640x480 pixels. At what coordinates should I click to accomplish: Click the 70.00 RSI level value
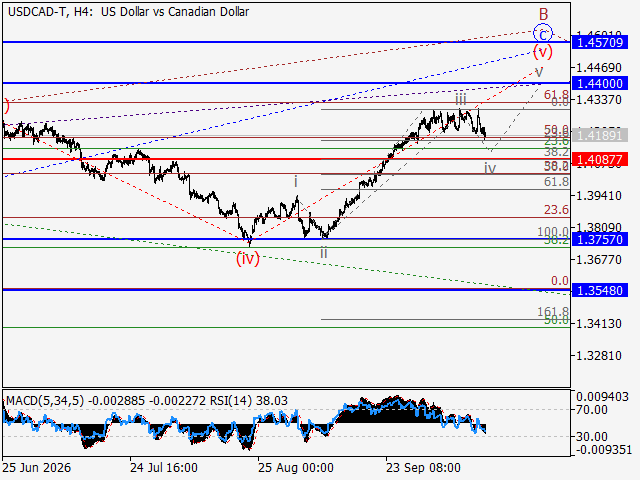coord(591,409)
